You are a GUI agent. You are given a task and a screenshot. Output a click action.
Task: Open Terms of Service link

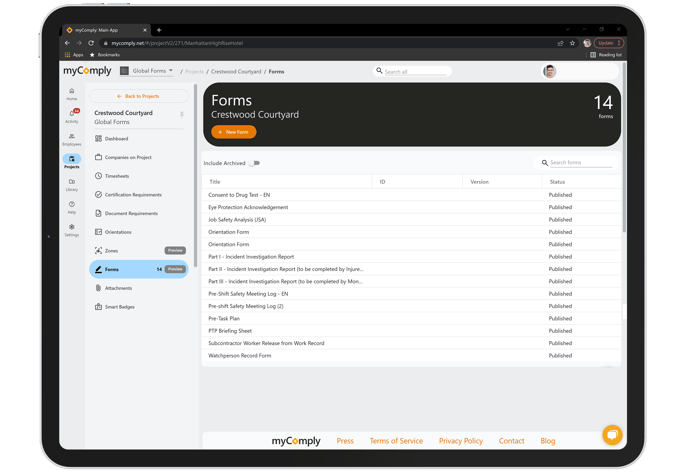[396, 441]
